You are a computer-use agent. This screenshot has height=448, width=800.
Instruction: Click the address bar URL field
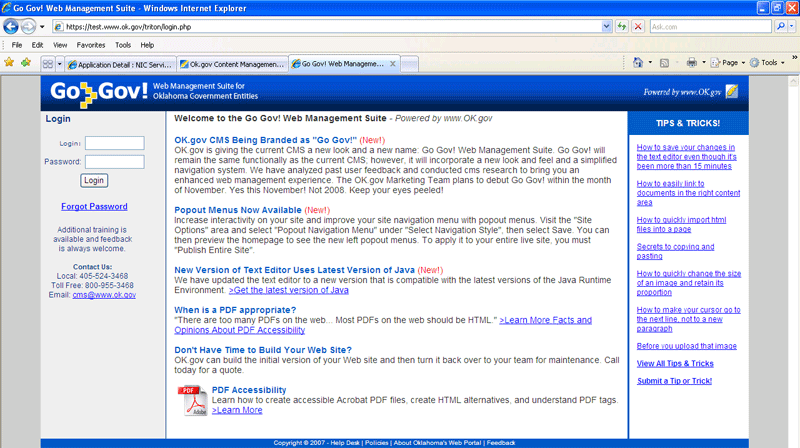point(327,27)
